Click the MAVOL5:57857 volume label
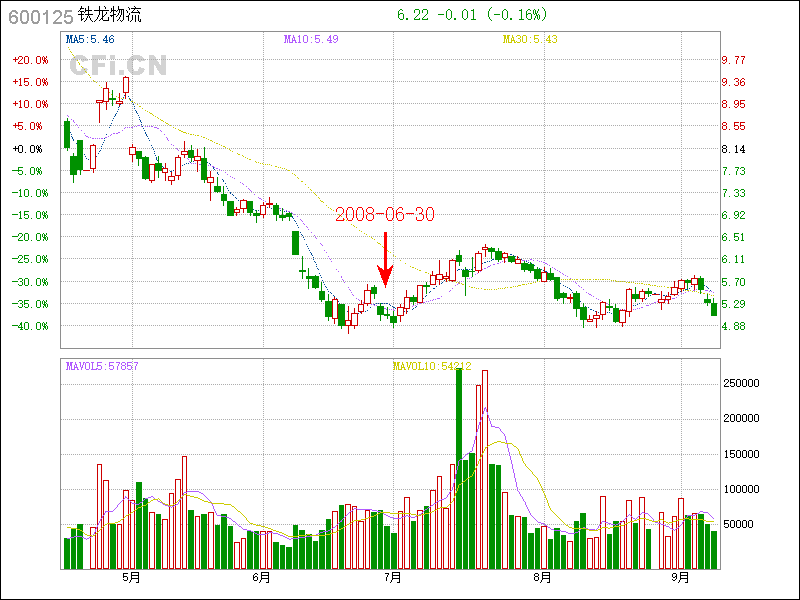Viewport: 800px width, 600px height. coord(102,366)
